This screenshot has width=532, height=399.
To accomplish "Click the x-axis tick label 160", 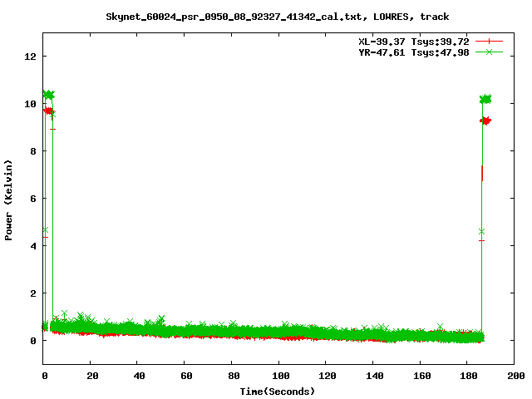I will pos(420,376).
